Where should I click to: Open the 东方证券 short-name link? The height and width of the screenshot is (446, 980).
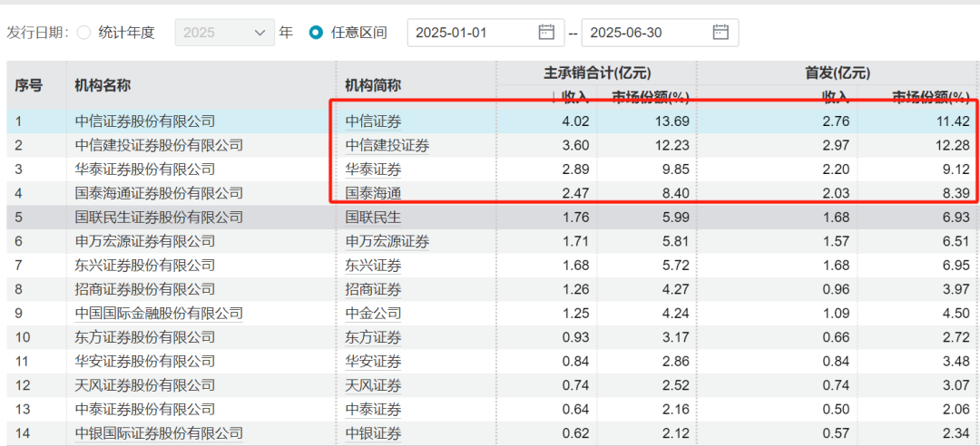pos(373,338)
